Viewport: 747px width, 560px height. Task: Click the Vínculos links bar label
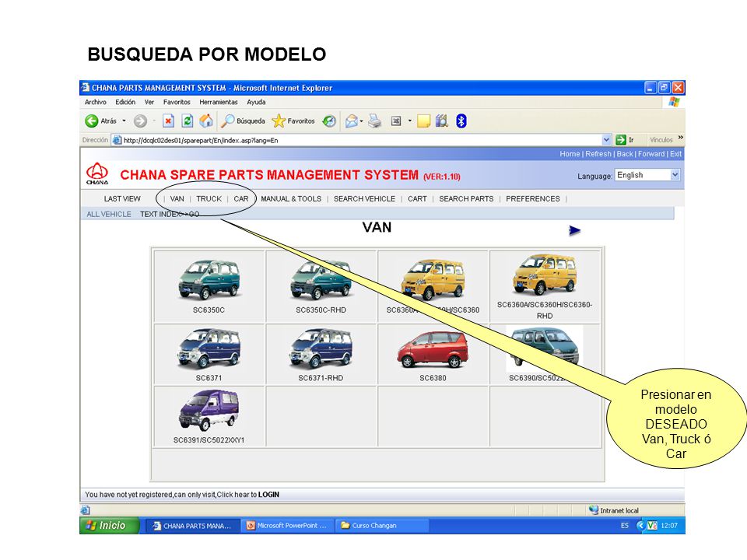(x=661, y=140)
